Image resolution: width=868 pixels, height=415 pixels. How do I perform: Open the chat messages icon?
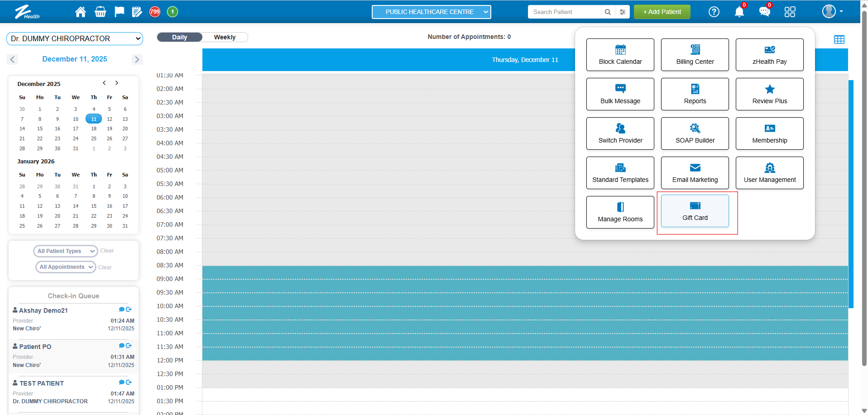764,12
